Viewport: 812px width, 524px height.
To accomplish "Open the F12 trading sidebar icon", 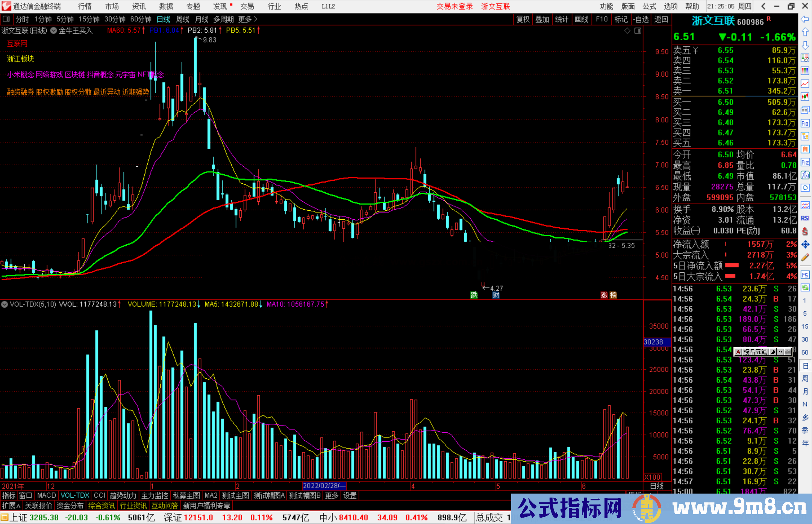I will click(805, 162).
